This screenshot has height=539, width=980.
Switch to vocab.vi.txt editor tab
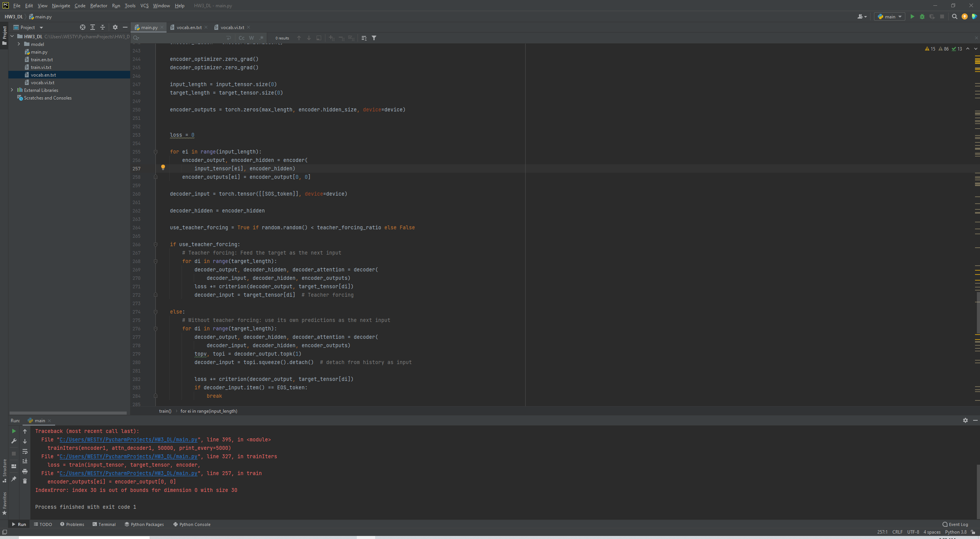click(x=232, y=27)
